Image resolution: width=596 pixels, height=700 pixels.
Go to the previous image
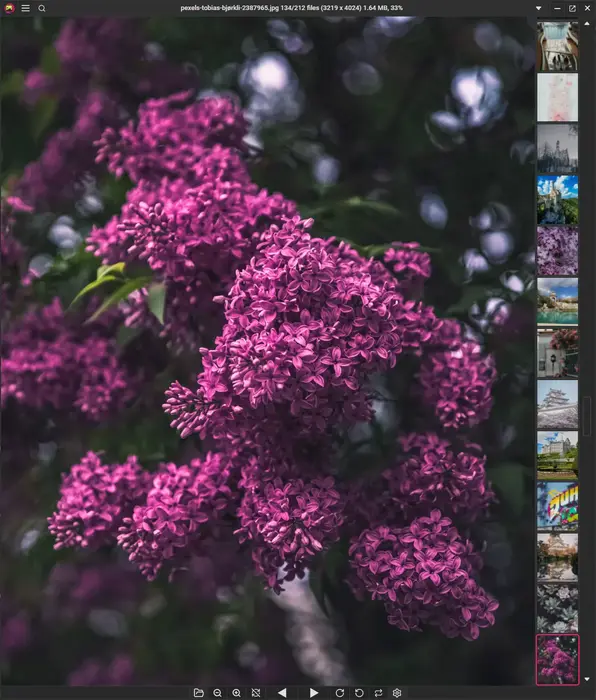[282, 692]
